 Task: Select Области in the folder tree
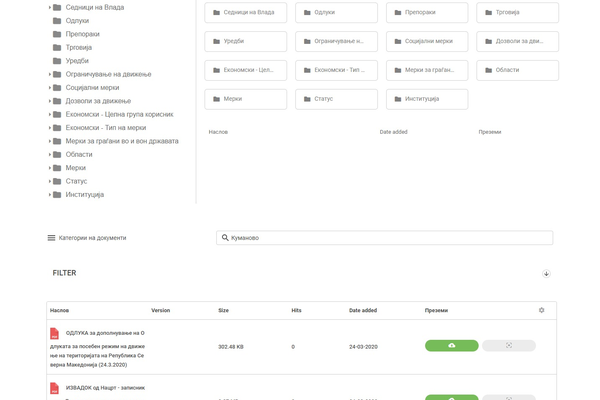79,154
